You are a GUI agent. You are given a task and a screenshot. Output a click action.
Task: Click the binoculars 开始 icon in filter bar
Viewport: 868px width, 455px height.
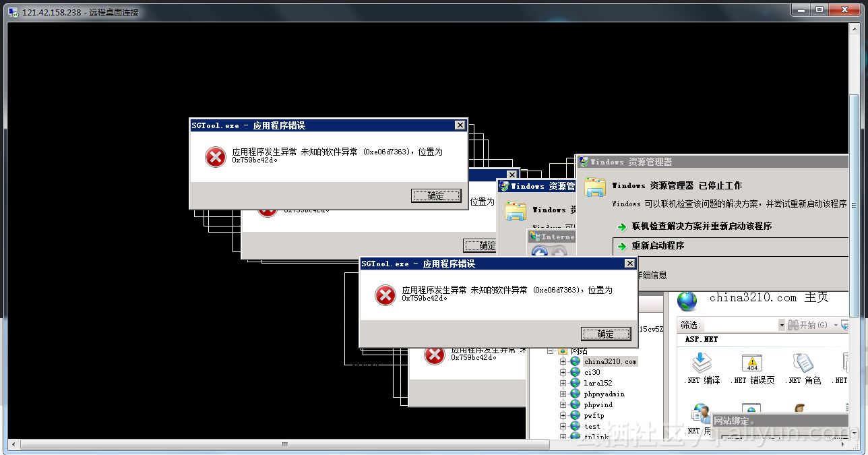click(793, 325)
